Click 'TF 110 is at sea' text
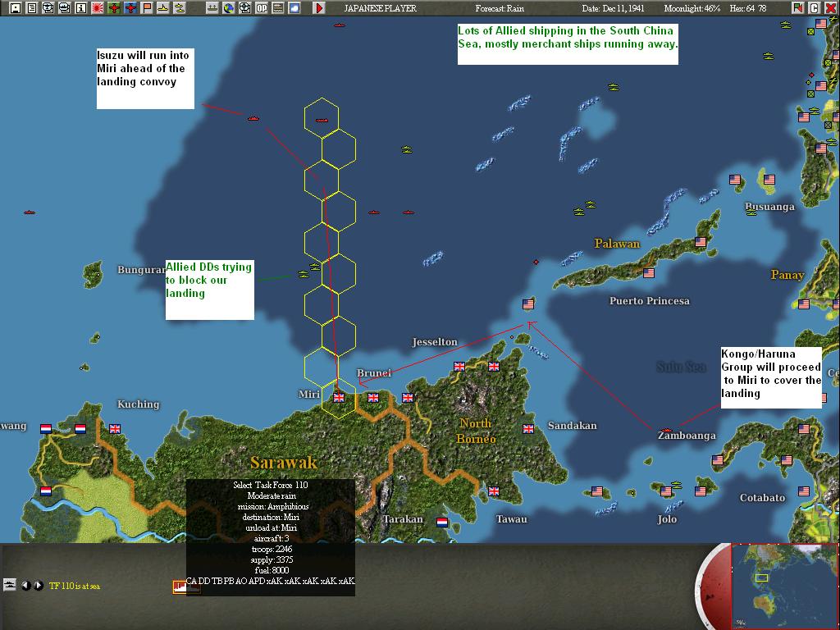 75,586
